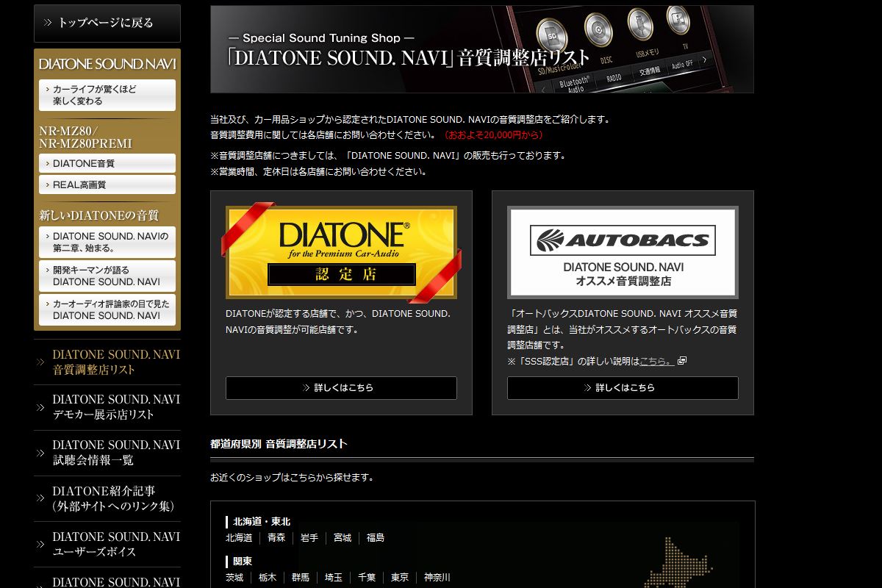Screen dimensions: 882x588
Task: Click 詳しくはこちら under AUTOBACS card
Action: [623, 388]
